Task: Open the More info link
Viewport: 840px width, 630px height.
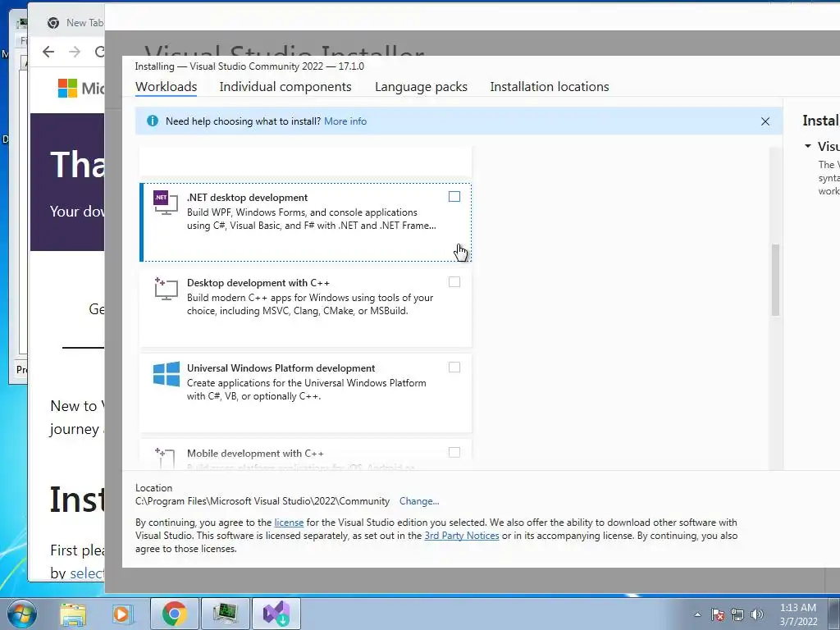Action: pos(345,121)
